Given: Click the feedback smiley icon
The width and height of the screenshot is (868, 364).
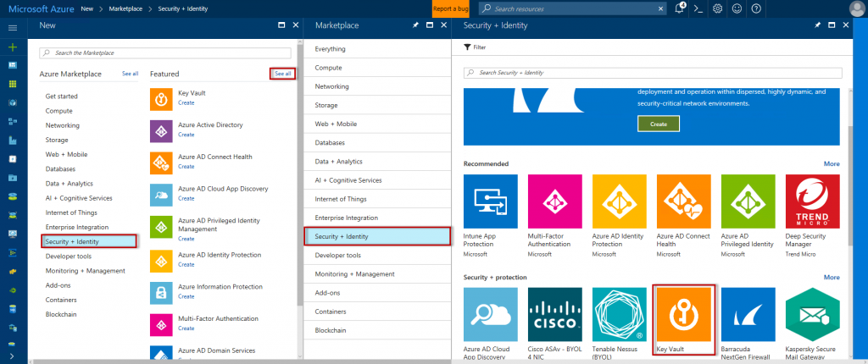Looking at the screenshot, I should (737, 8).
